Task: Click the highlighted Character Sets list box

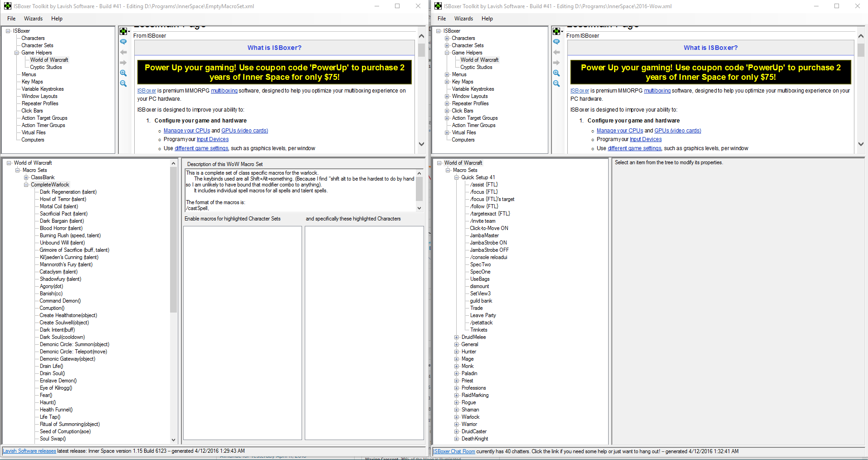Action: (x=243, y=333)
